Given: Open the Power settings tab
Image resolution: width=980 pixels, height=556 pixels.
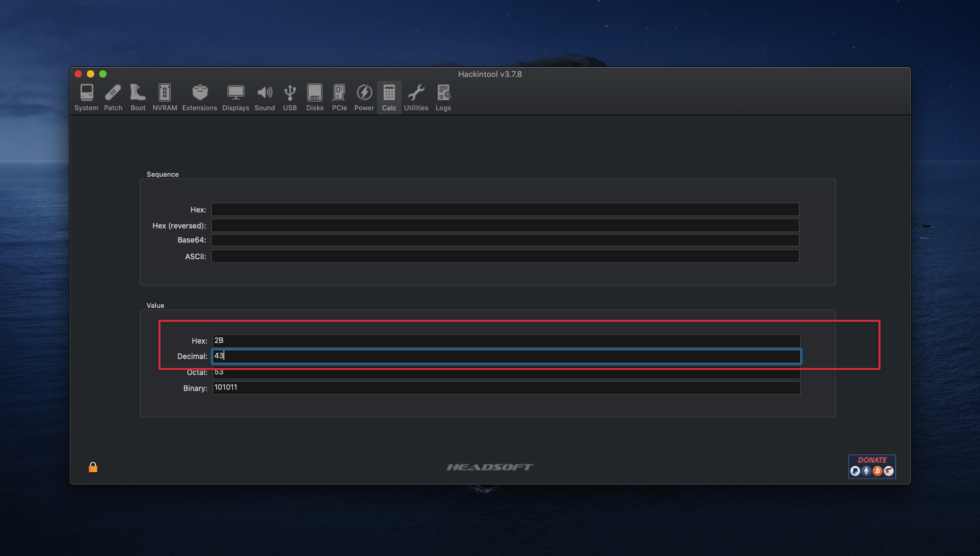Looking at the screenshot, I should 364,97.
